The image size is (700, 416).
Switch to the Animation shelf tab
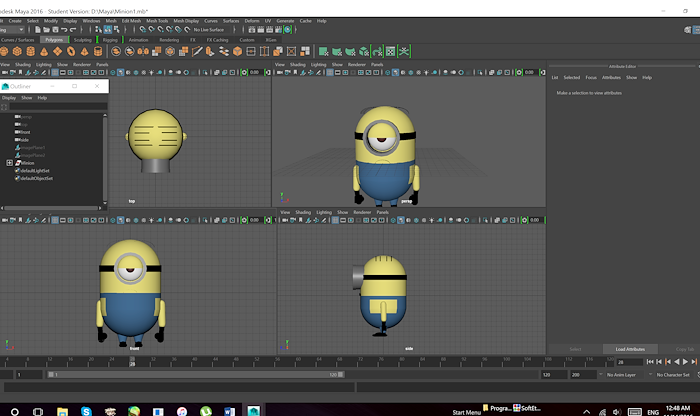click(138, 40)
